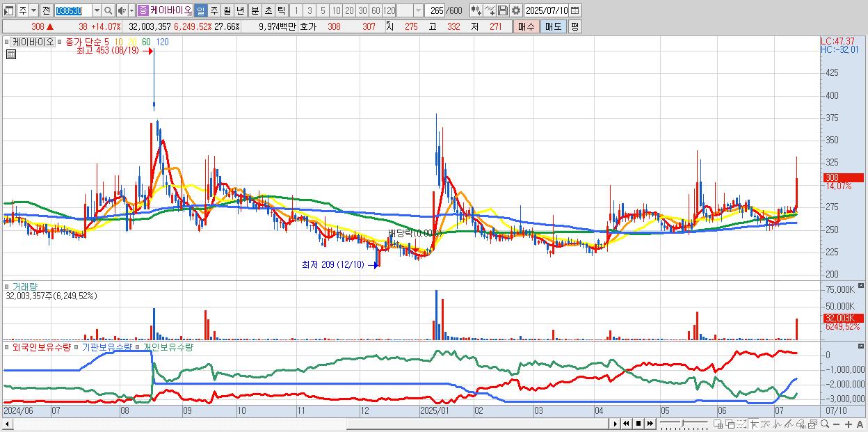Click the 종가 단순 moving average label

[x=83, y=42]
